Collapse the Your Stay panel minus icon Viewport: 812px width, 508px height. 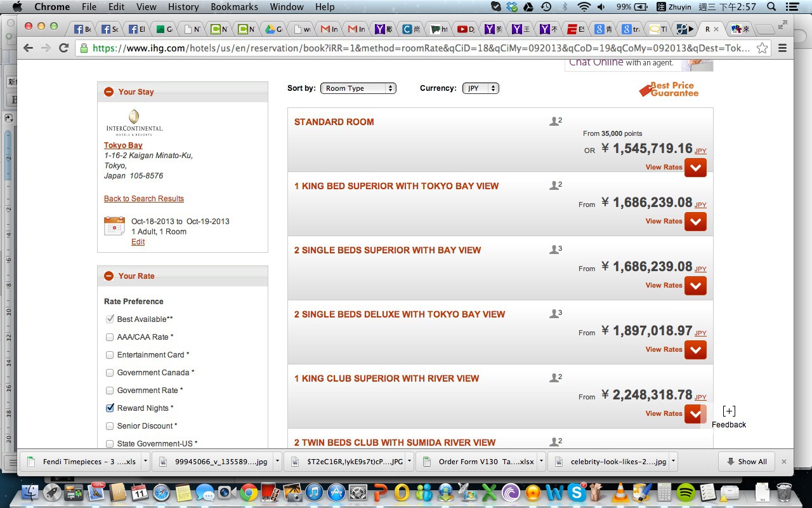point(108,92)
